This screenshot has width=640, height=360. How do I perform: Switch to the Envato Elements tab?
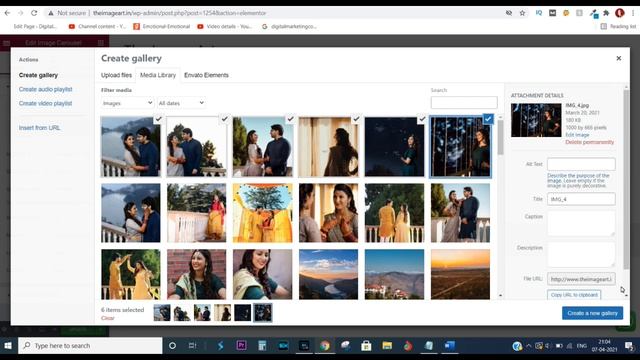[x=206, y=75]
